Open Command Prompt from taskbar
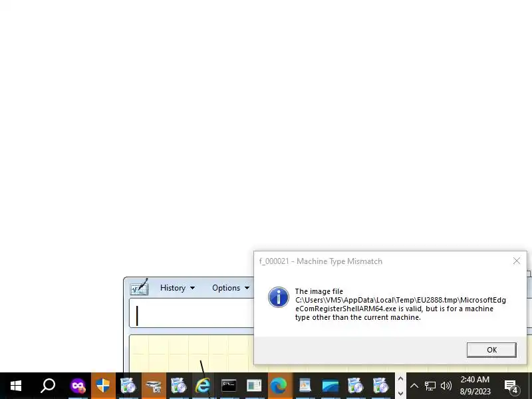This screenshot has height=399, width=532. click(x=229, y=386)
